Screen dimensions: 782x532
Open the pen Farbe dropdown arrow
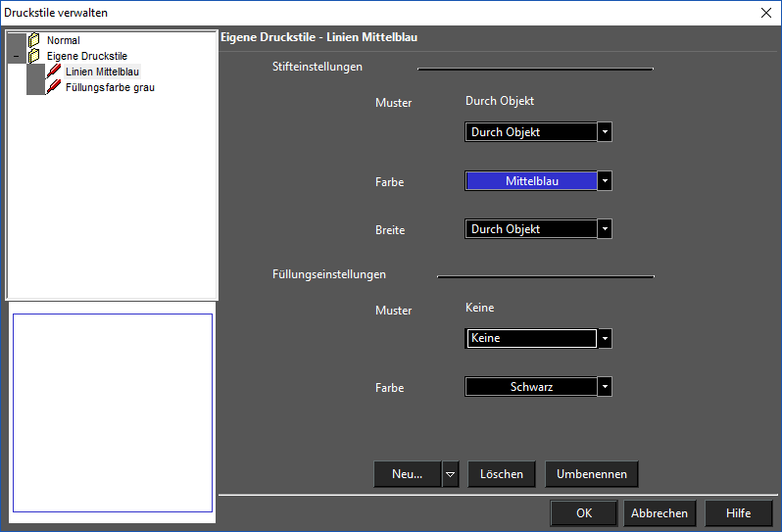pos(605,180)
